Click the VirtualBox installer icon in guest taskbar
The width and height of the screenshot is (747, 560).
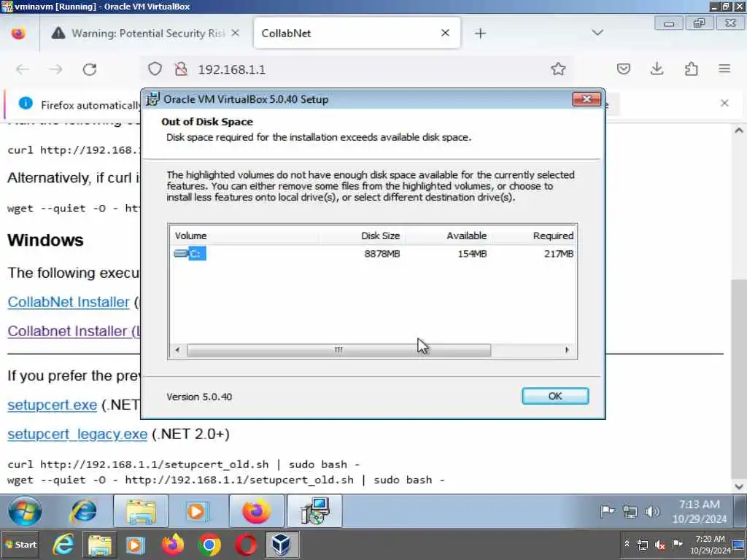(x=315, y=511)
